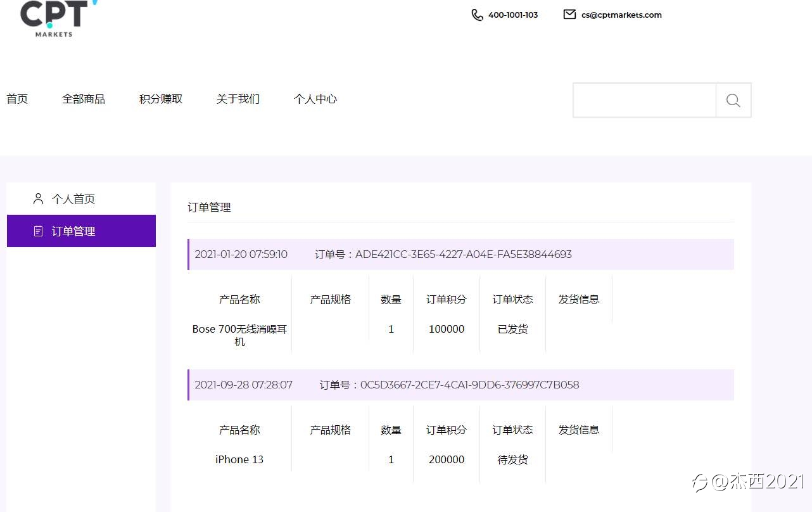812x512 pixels.
Task: Click the envelope email icon
Action: pyautogui.click(x=569, y=14)
